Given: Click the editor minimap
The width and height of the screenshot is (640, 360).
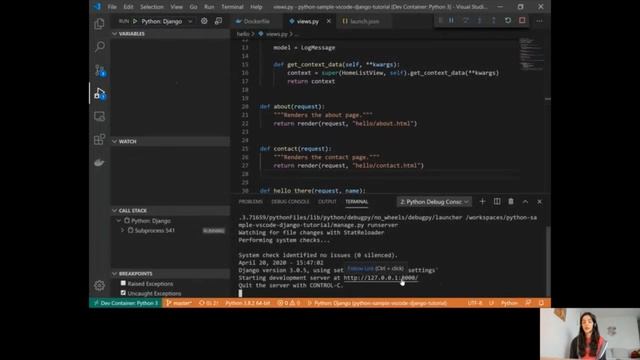Looking at the screenshot, I should [x=531, y=55].
